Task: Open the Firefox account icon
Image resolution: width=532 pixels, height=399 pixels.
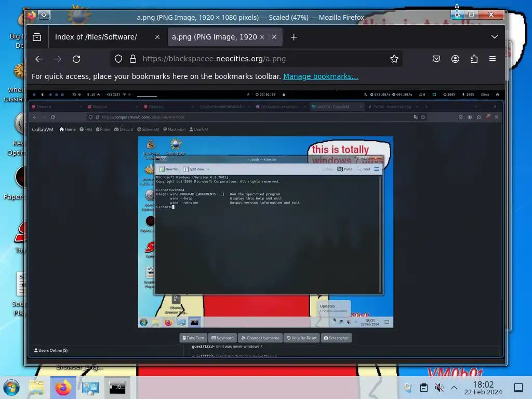Action: 455,59
